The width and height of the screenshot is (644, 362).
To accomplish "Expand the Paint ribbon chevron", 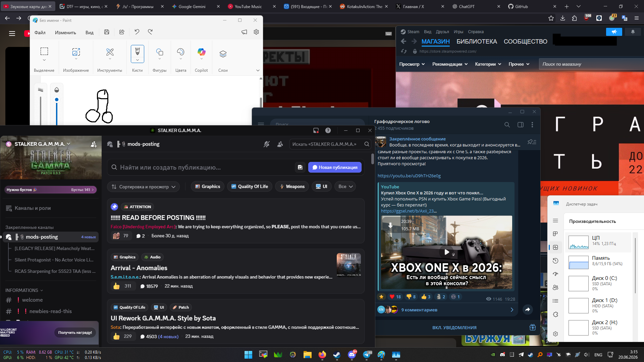I will (x=258, y=70).
